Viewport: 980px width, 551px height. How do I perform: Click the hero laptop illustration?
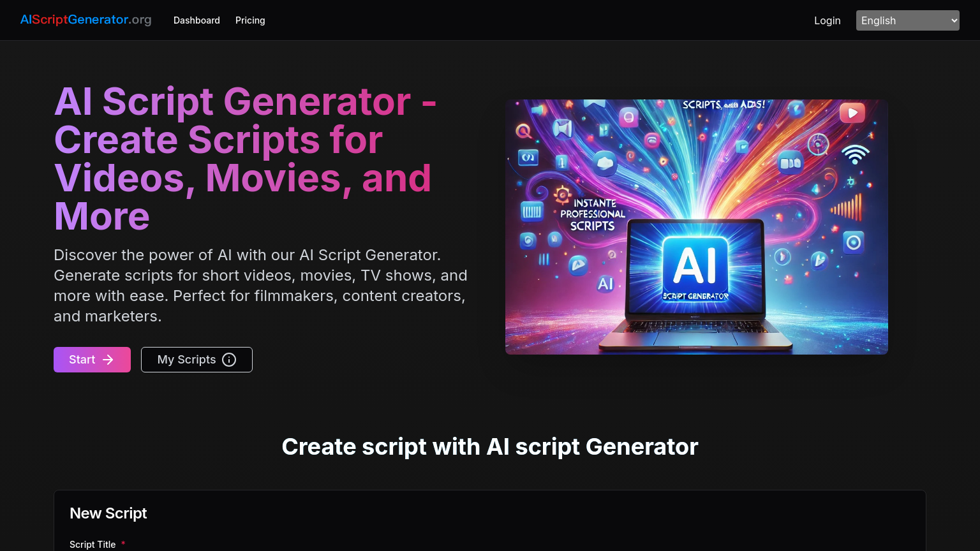pos(696,281)
